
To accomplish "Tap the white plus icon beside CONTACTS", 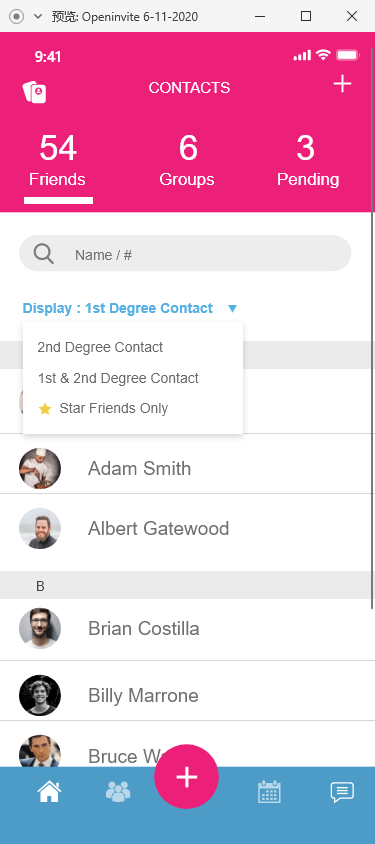I will pyautogui.click(x=342, y=84).
